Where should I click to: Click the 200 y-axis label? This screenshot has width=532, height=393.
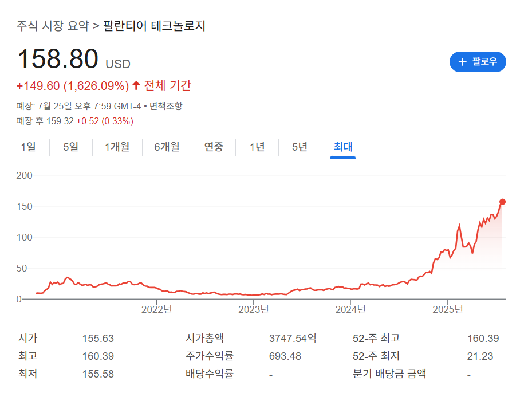25,175
